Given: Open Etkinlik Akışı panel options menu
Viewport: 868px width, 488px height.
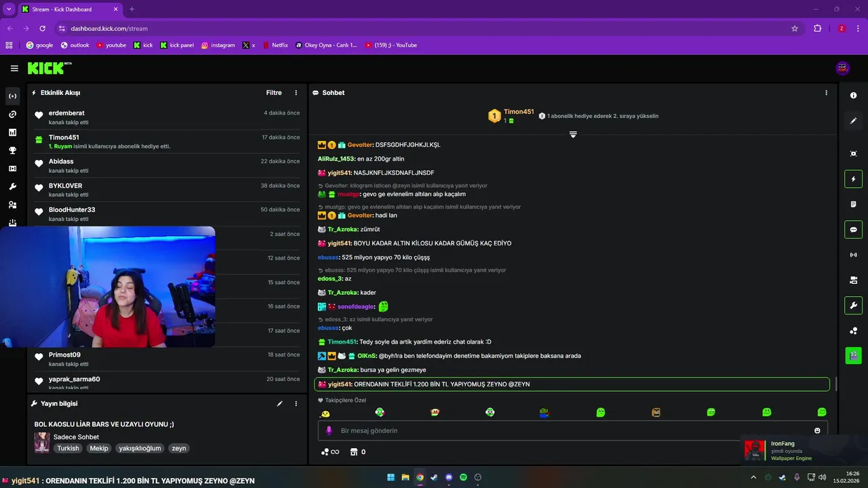Looking at the screenshot, I should tap(296, 93).
